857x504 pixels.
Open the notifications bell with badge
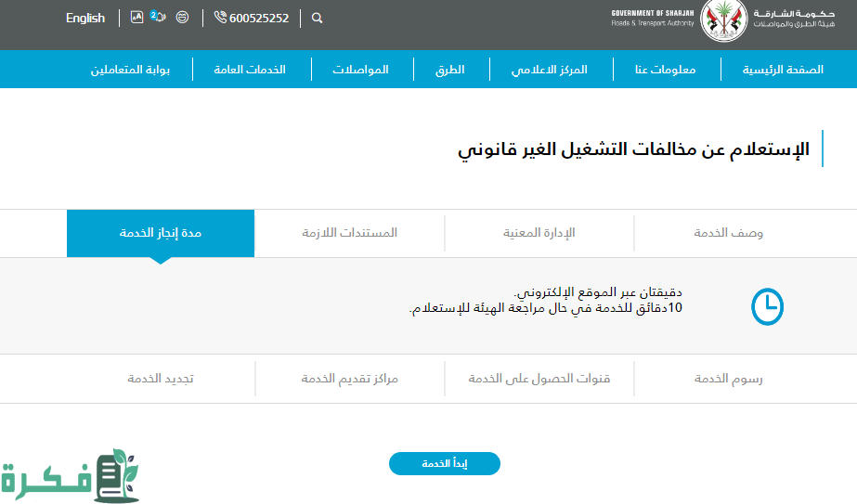pyautogui.click(x=158, y=17)
